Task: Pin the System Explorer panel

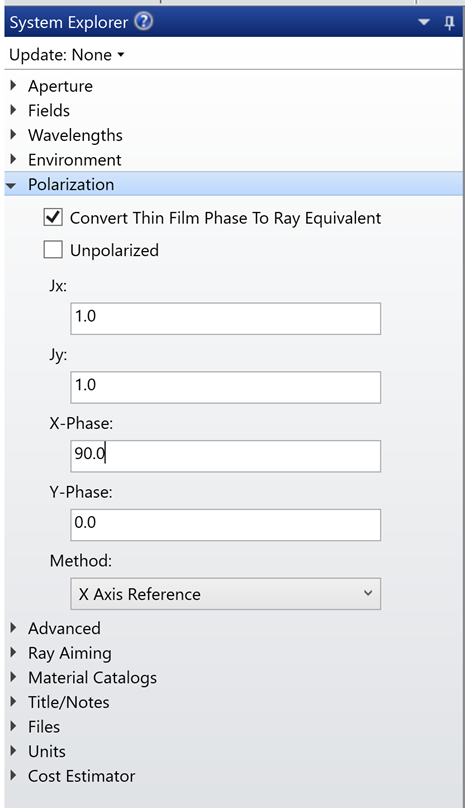Action: [x=450, y=22]
